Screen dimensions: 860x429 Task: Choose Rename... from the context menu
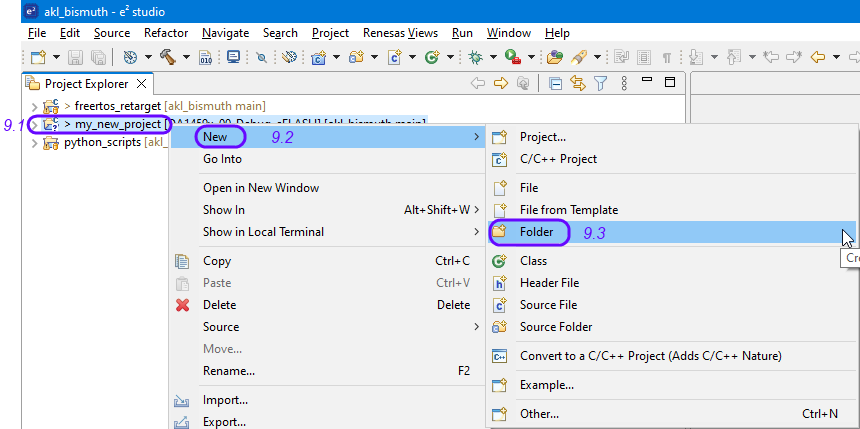coord(328,371)
